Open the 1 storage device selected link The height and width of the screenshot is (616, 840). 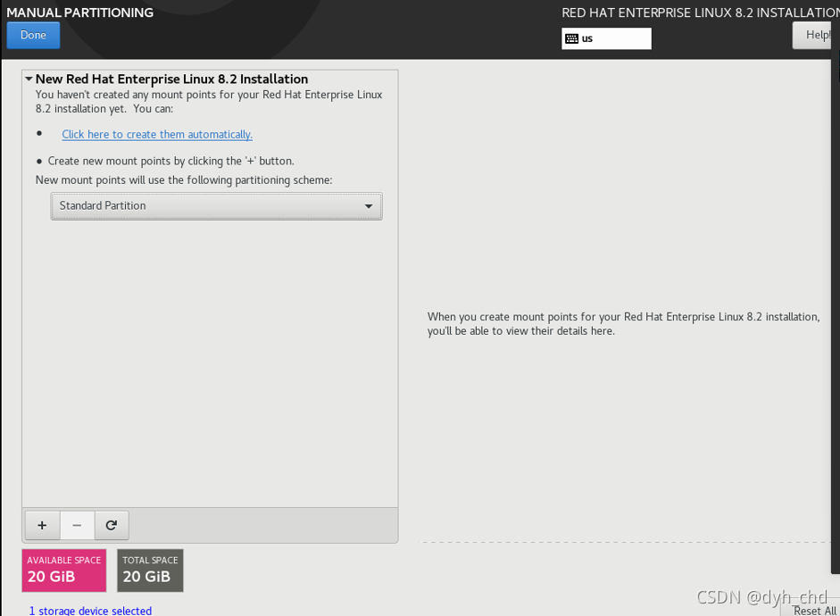click(x=90, y=611)
